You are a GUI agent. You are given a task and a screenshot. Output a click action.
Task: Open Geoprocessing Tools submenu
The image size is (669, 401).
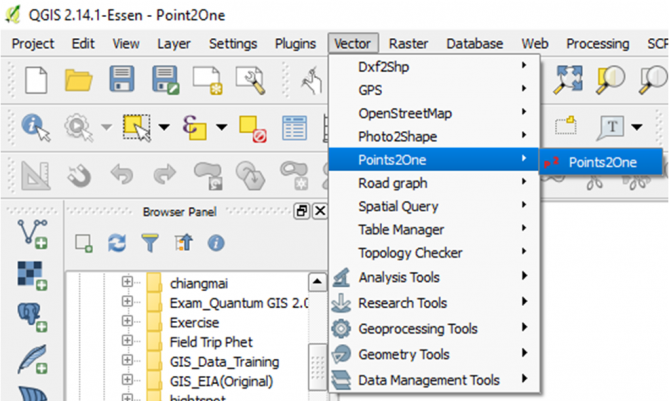pyautogui.click(x=434, y=328)
